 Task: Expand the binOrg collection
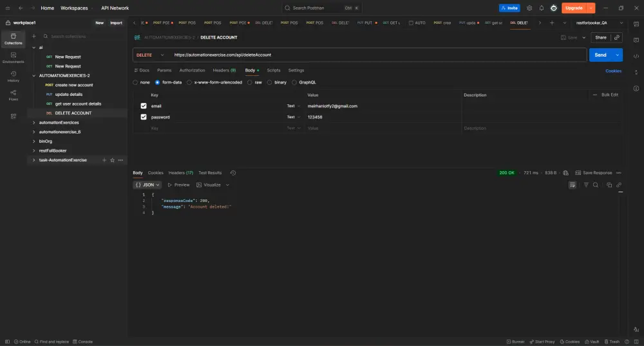pos(33,141)
